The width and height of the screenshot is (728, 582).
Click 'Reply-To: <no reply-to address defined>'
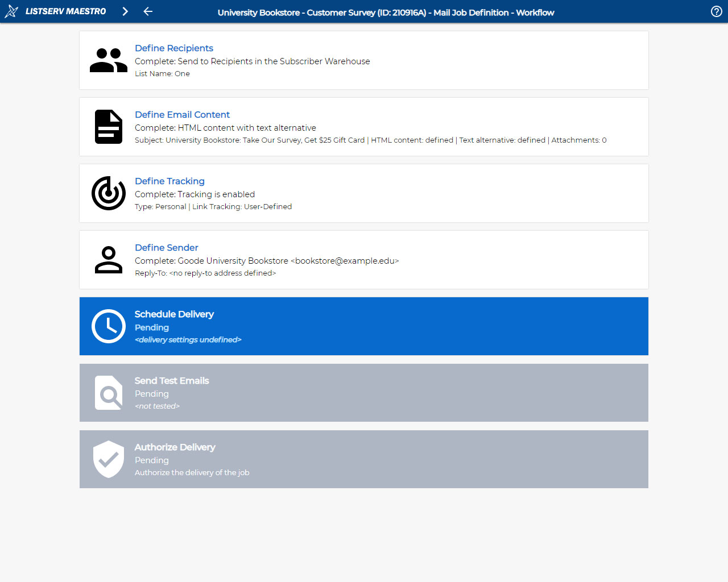[x=205, y=273]
